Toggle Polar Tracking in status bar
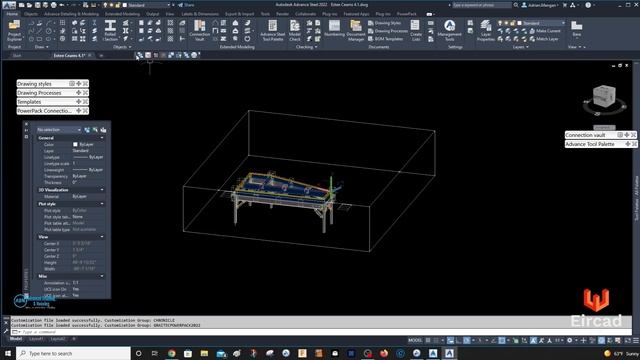This screenshot has height=360, width=640. coord(467,340)
